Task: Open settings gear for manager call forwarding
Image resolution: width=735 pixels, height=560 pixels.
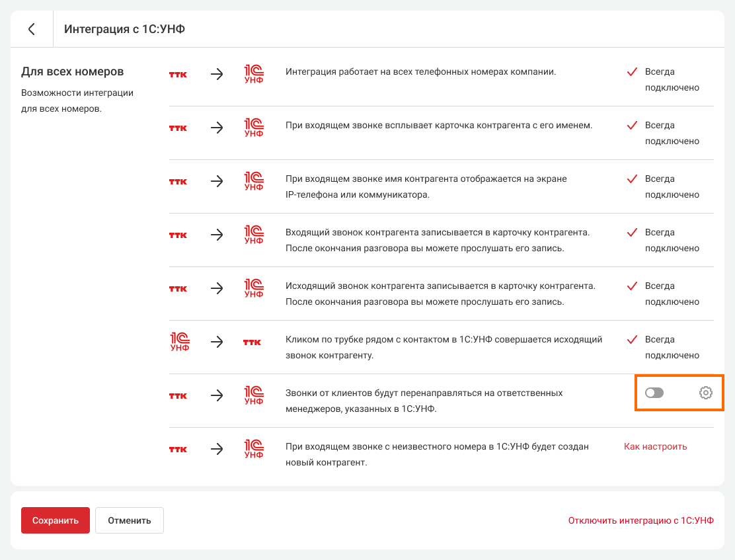Action: click(x=705, y=393)
